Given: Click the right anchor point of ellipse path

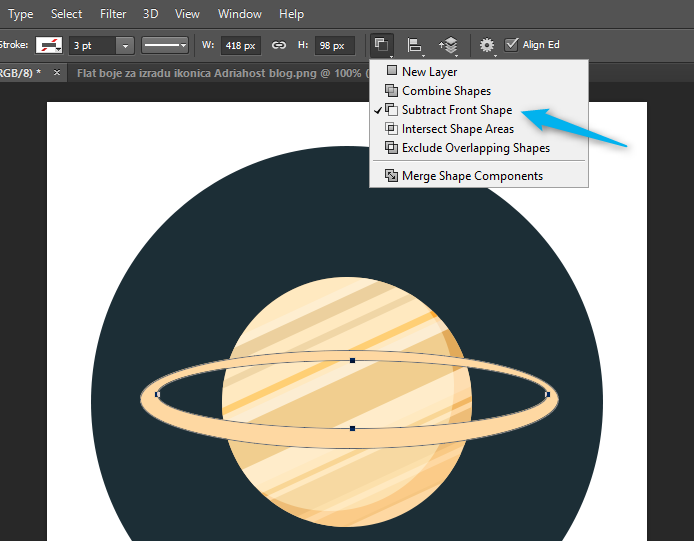Looking at the screenshot, I should coord(547,394).
